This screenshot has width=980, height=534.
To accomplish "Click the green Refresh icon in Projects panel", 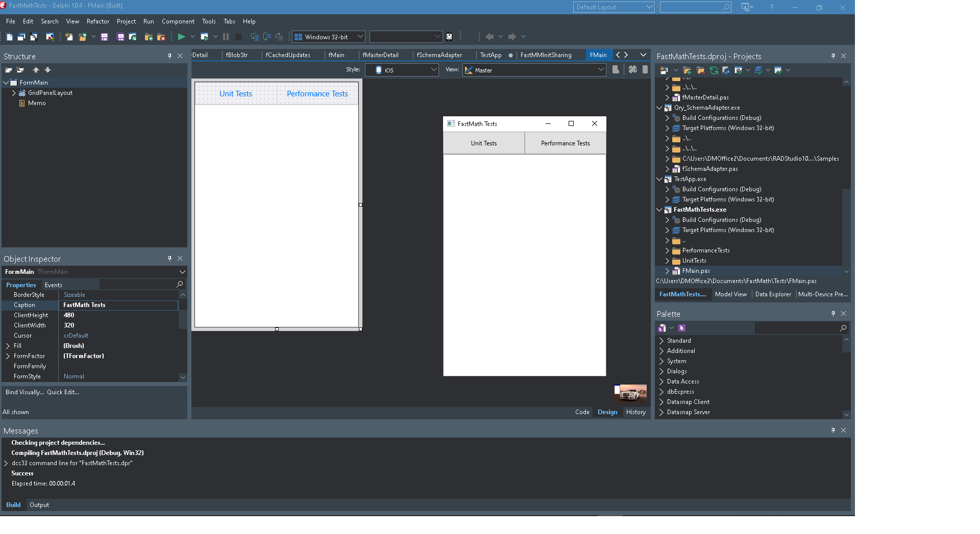I will coord(714,70).
